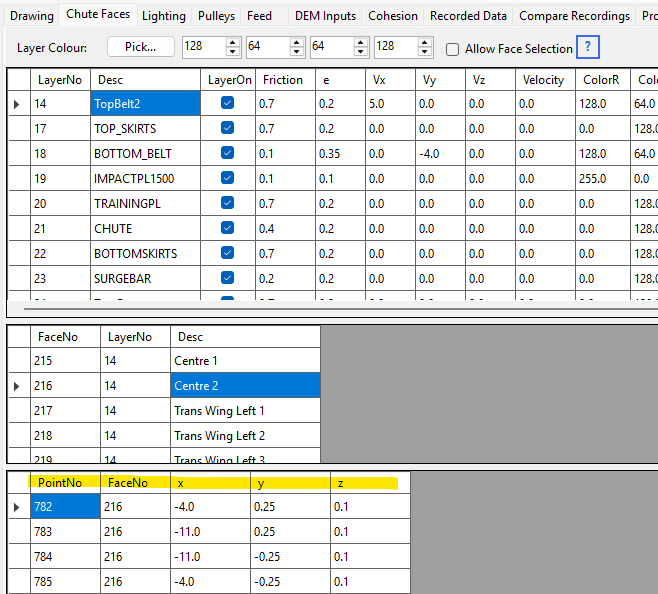Select the TOP_SKIRTS description cell
This screenshot has height=594, width=658.
[x=145, y=128]
